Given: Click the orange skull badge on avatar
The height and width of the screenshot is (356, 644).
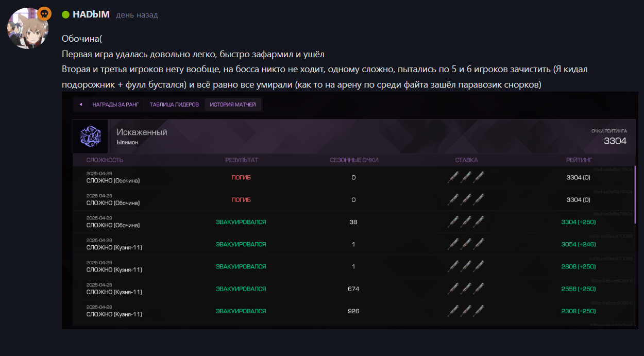Looking at the screenshot, I should (45, 14).
